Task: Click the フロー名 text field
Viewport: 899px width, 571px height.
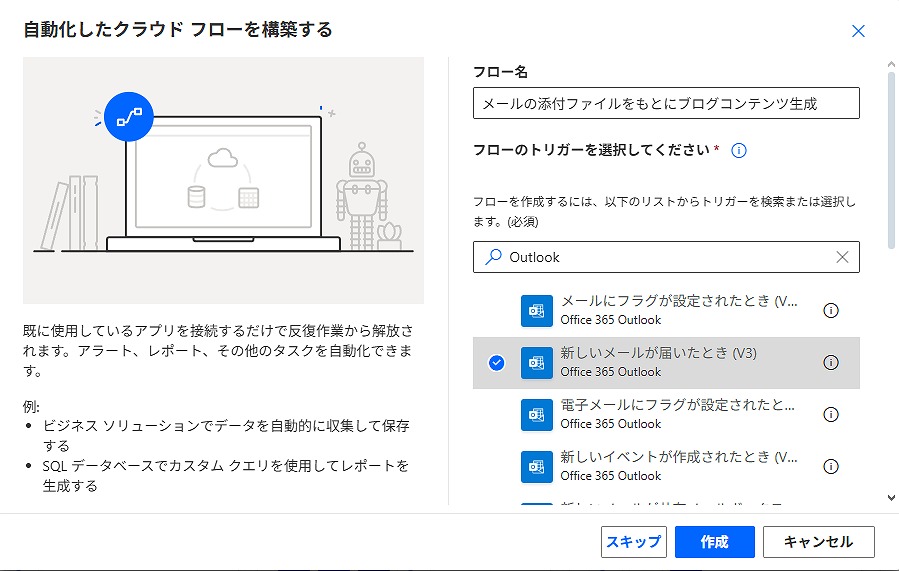Action: point(665,103)
